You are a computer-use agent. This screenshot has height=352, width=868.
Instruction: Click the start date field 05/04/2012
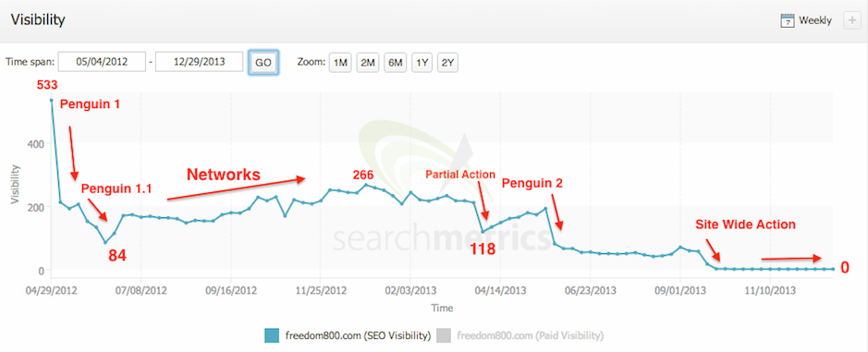click(102, 62)
